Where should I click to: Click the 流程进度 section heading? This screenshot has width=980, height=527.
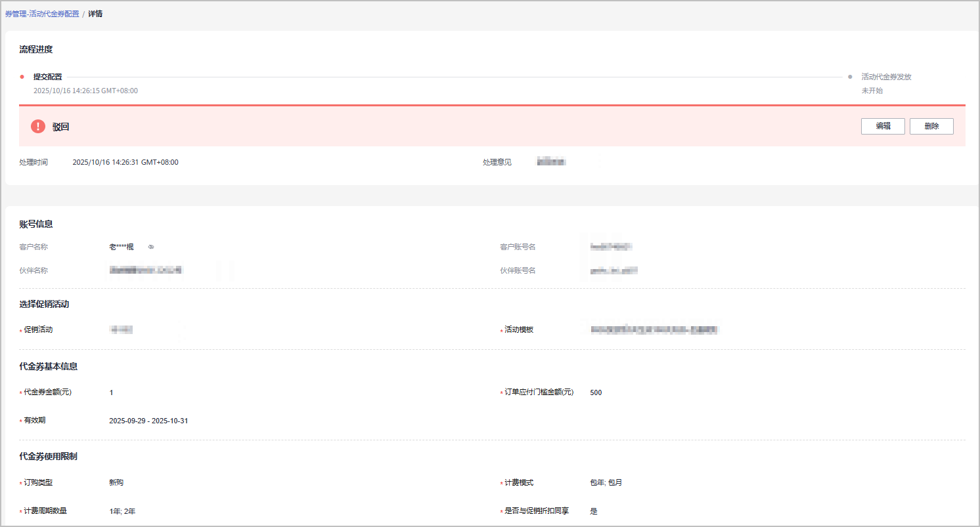point(36,49)
